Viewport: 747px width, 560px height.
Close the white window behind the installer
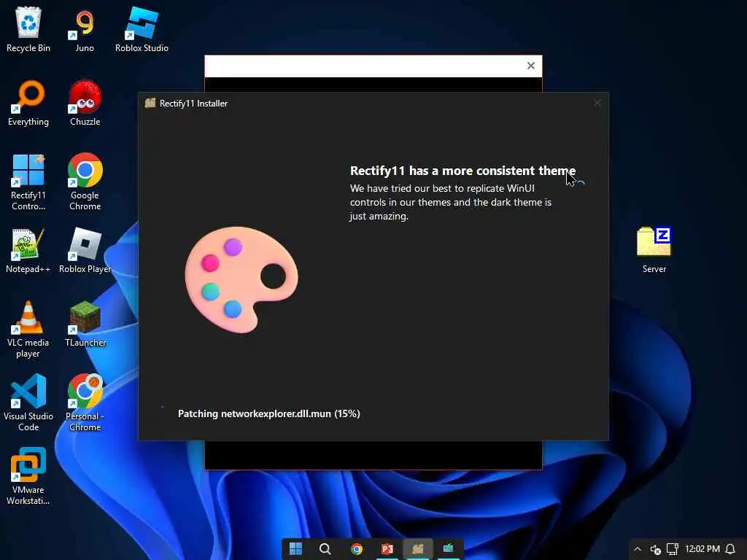[531, 66]
